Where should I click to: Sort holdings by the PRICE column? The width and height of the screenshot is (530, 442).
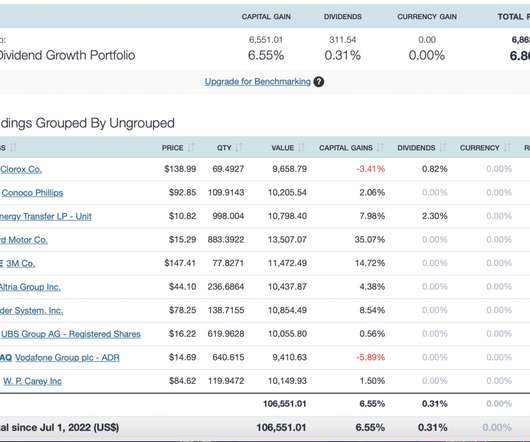click(178, 148)
